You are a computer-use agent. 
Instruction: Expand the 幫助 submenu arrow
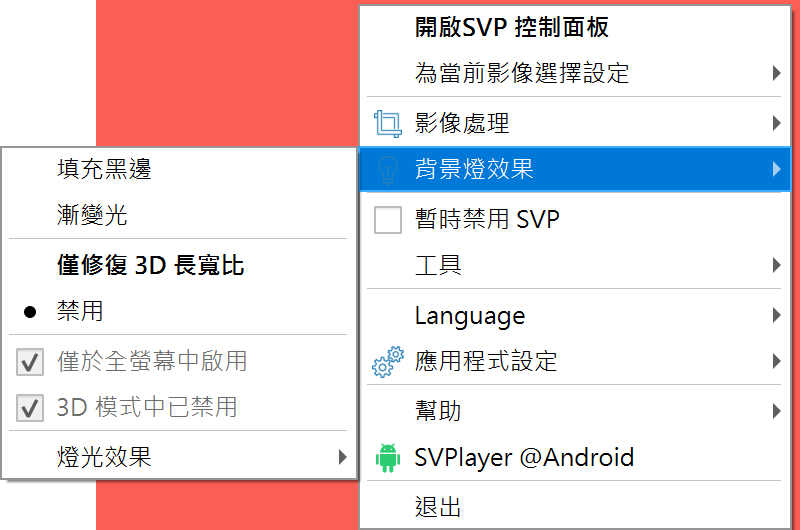click(x=776, y=411)
